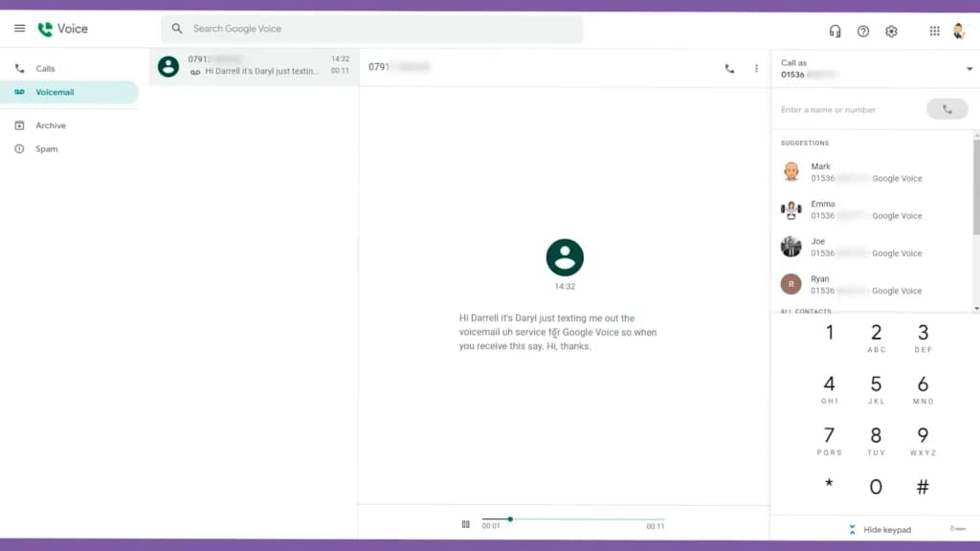This screenshot has width=980, height=551.
Task: Dial keypad digit 6 MNO
Action: (924, 389)
